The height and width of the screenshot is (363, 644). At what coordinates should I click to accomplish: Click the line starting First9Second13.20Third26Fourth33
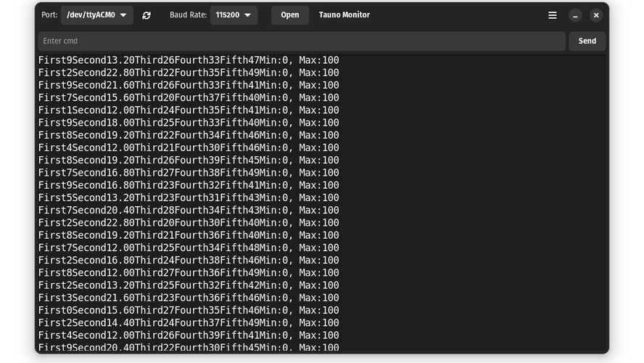pos(189,60)
